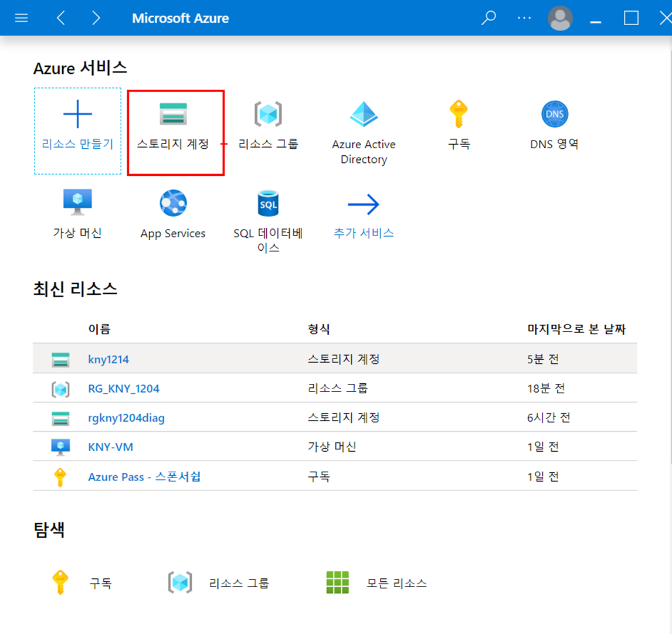Click 모든 리소스 text under 탐색
This screenshot has width=672, height=634.
tap(397, 583)
